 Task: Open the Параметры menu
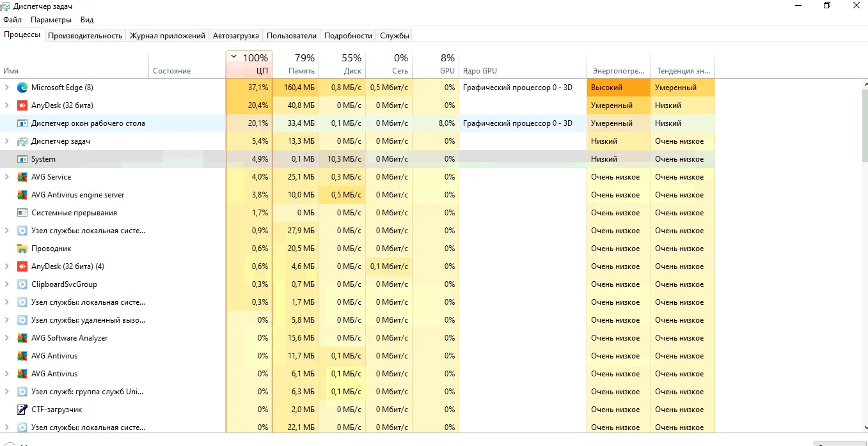click(51, 20)
